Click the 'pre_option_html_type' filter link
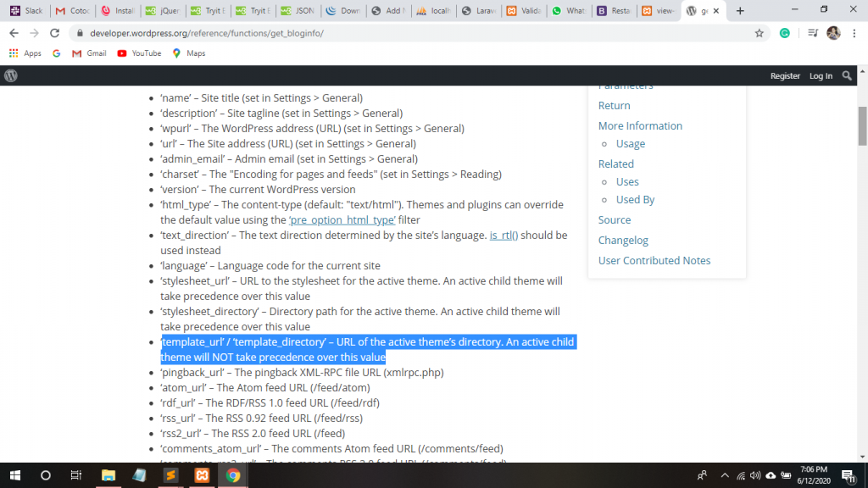Image resolution: width=868 pixels, height=488 pixels. 342,220
